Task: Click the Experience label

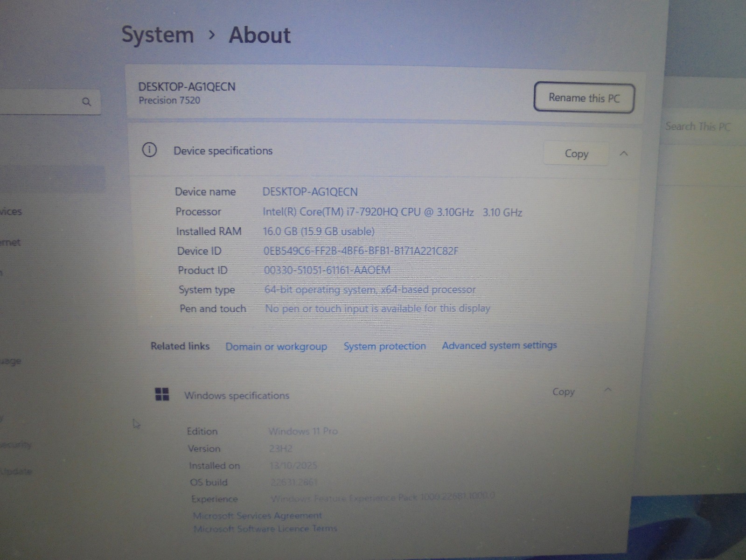Action: click(215, 499)
